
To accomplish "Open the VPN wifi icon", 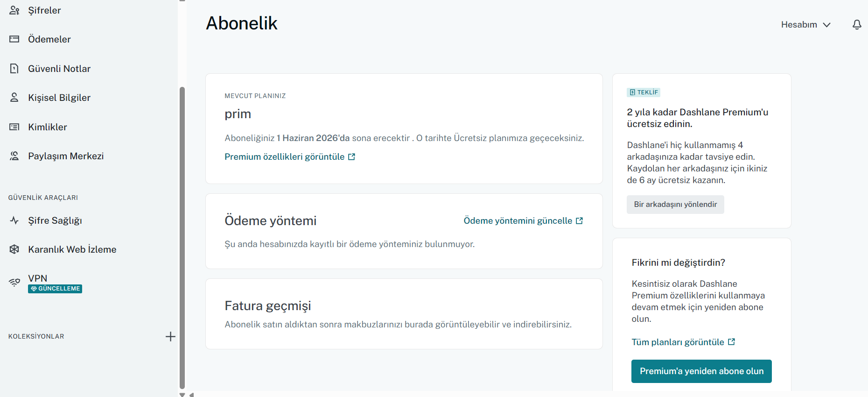I will (14, 283).
